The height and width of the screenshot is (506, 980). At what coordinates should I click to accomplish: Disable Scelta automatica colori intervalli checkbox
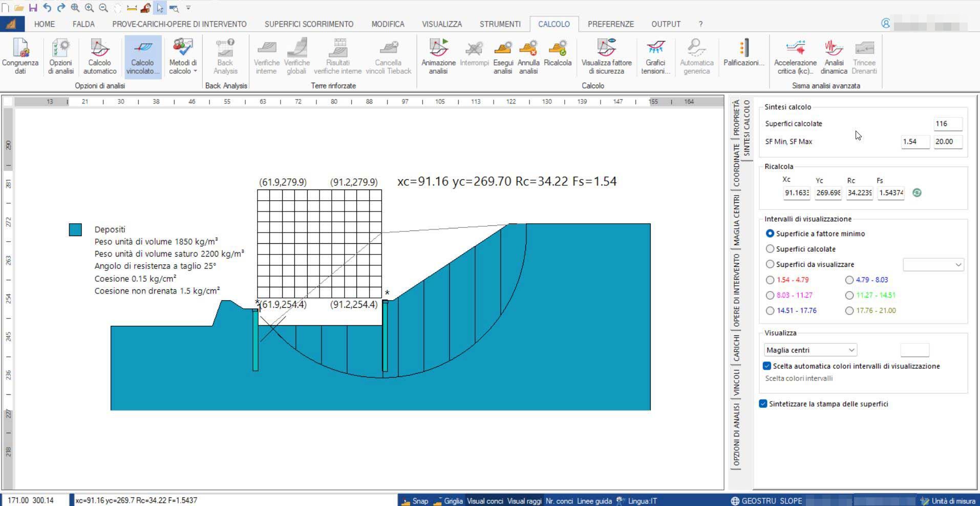(x=767, y=366)
